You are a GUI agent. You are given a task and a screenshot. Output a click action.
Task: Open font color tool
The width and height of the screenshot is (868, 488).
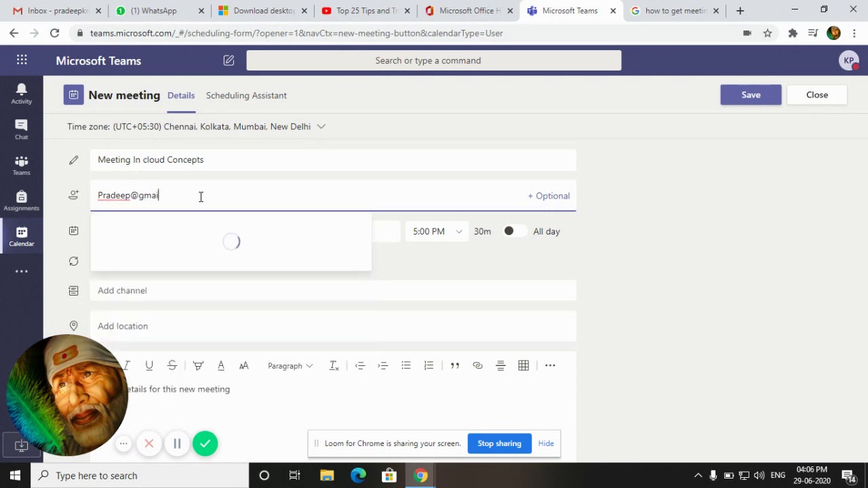pyautogui.click(x=221, y=365)
